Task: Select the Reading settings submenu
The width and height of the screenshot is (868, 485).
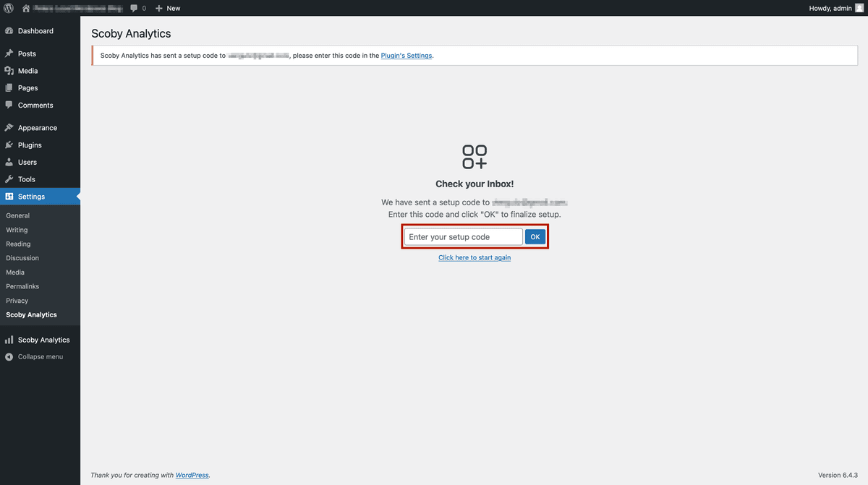Action: (x=18, y=244)
